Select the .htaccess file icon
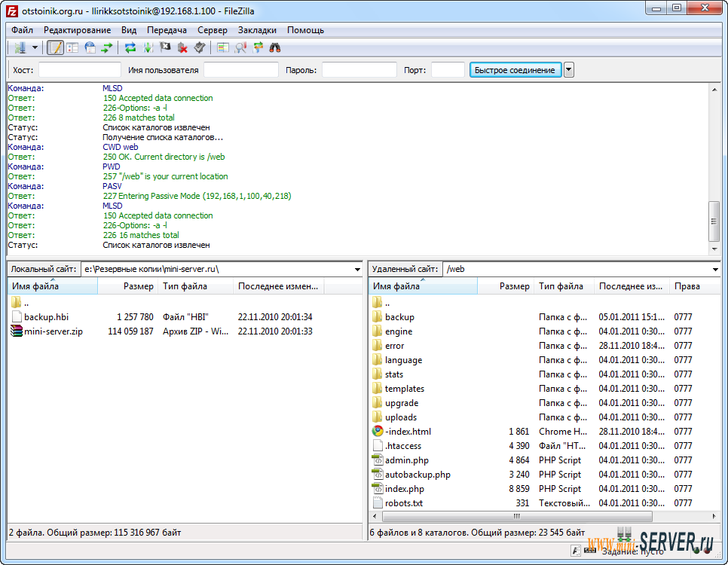The image size is (728, 565). pyautogui.click(x=378, y=446)
